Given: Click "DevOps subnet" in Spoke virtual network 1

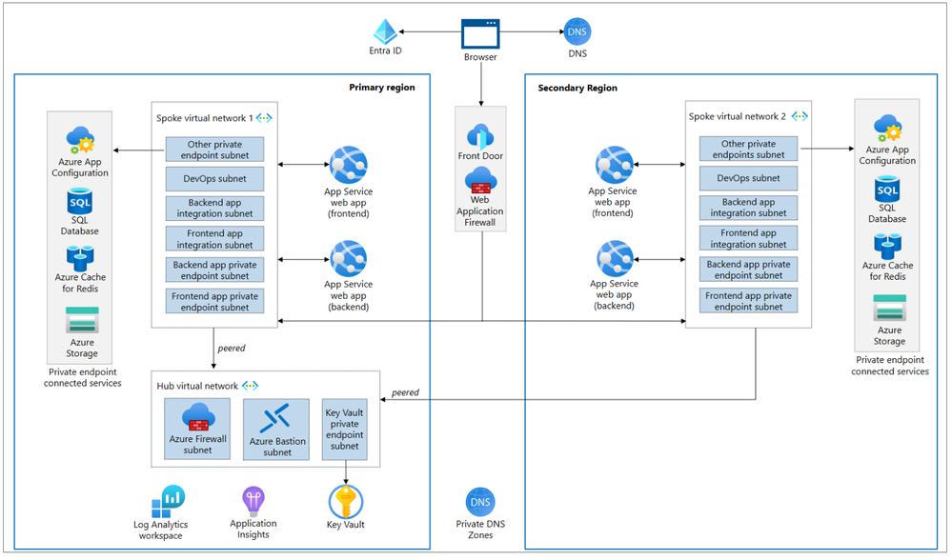Looking at the screenshot, I should tap(215, 179).
